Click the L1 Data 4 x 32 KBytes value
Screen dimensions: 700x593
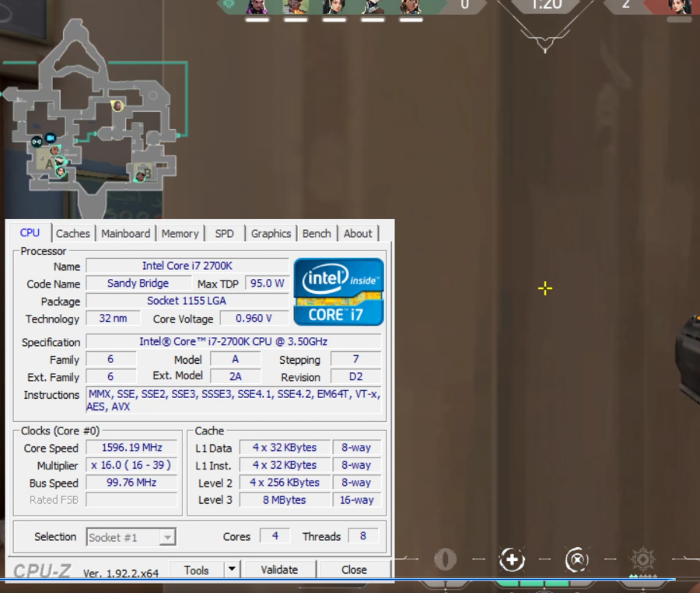(285, 448)
